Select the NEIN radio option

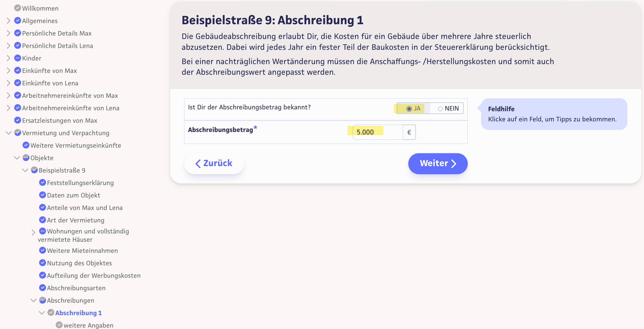440,109
